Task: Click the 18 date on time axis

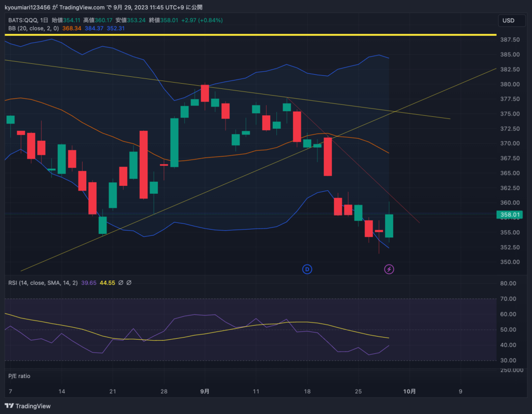Action: point(307,391)
